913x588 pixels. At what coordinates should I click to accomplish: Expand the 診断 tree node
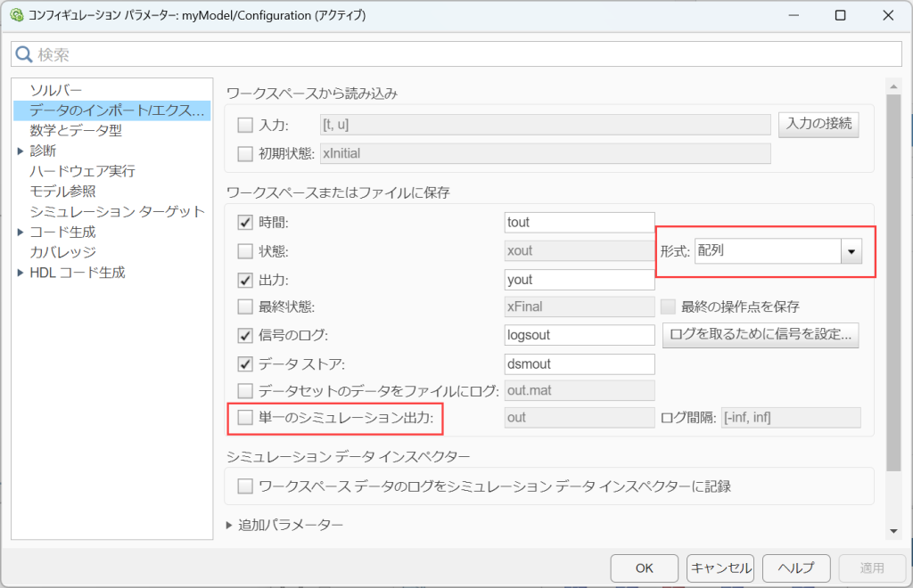coord(21,151)
